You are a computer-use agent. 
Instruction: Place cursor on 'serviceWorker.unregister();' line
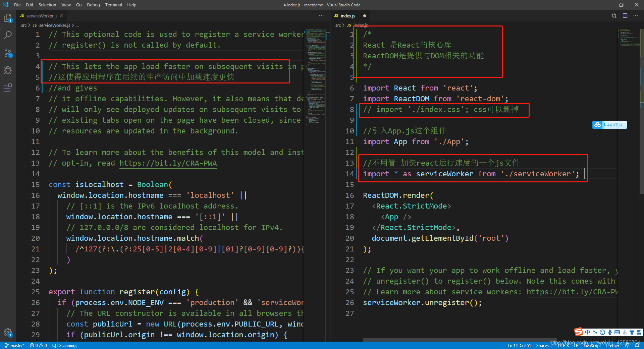coord(422,303)
